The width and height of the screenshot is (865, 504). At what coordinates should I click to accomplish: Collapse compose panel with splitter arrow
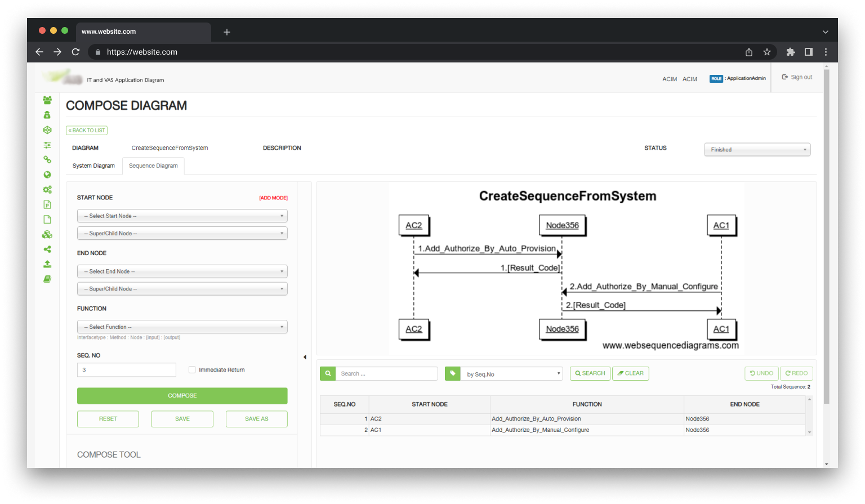(x=305, y=357)
